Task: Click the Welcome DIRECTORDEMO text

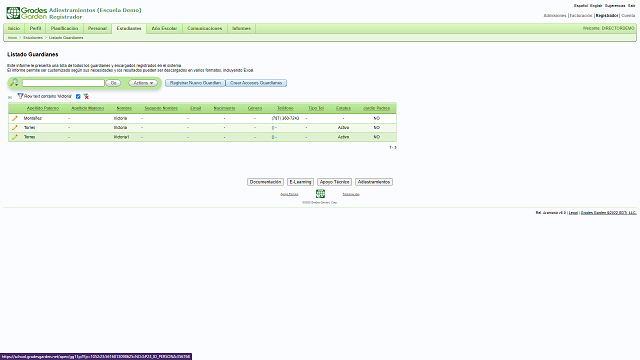Action: click(609, 28)
